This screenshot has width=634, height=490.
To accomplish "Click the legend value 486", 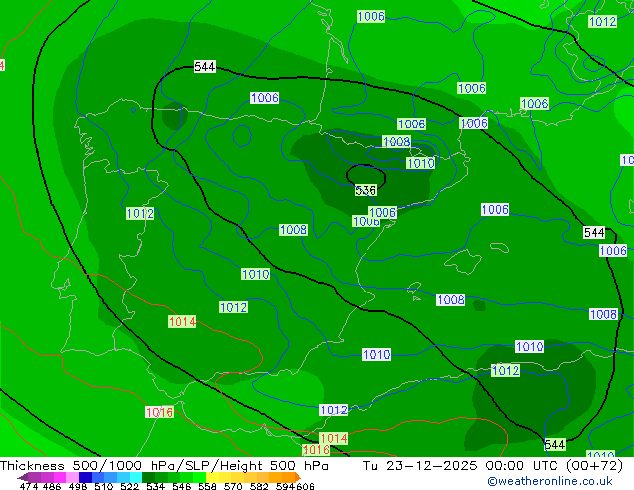I will pos(52,486).
